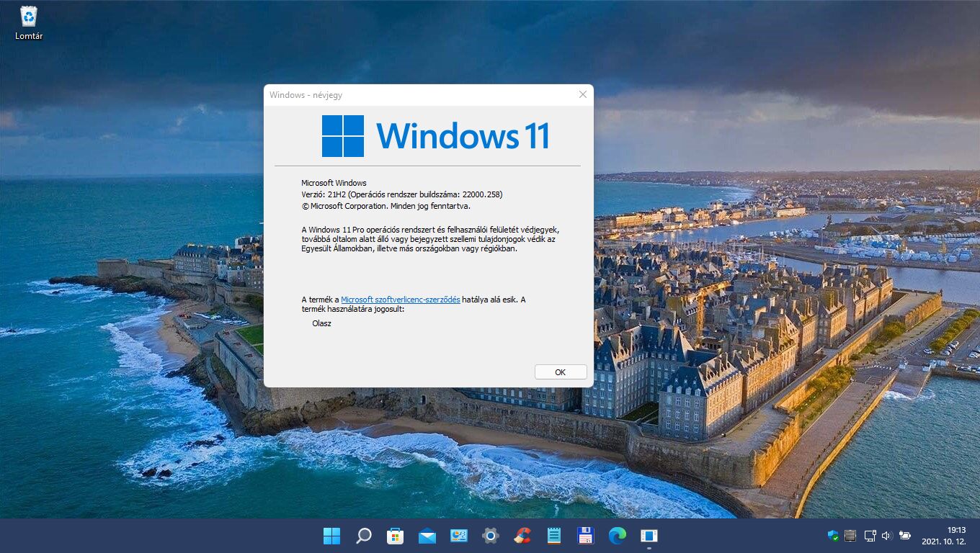
Task: Open Settings gear on the taskbar
Action: [491, 536]
